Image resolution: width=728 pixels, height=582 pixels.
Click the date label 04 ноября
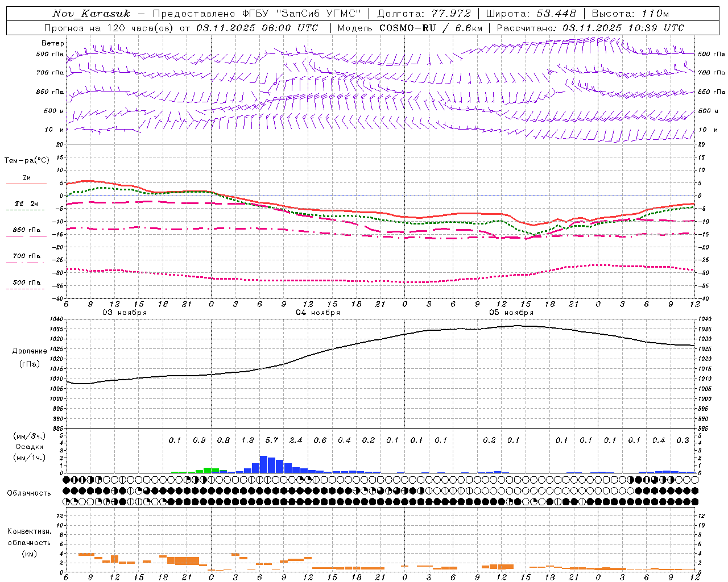pos(318,313)
